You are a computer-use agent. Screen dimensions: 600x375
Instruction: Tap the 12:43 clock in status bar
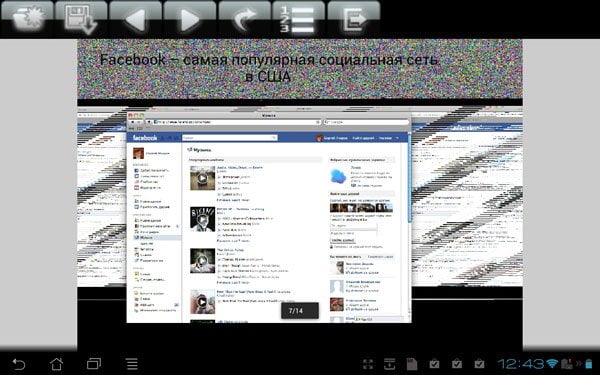coord(521,364)
